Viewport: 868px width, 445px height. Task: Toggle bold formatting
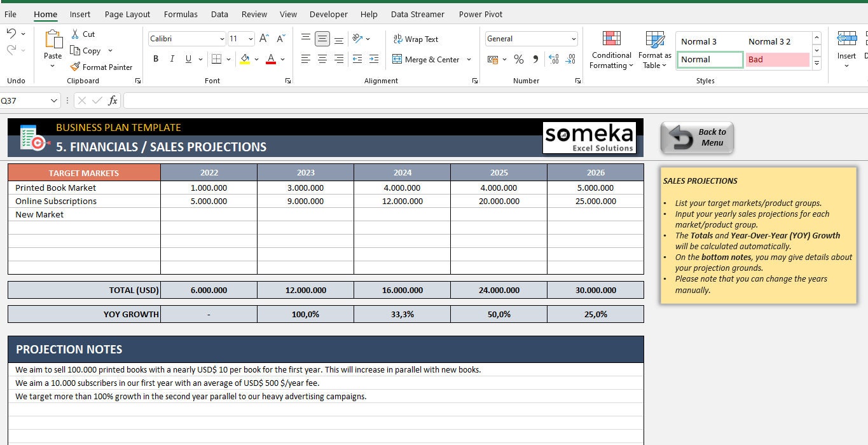click(x=155, y=58)
